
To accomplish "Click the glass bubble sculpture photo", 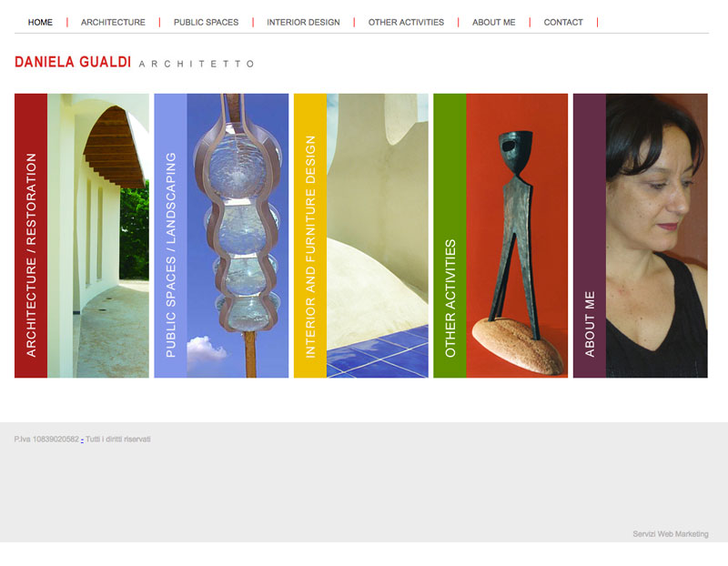I will coord(238,236).
